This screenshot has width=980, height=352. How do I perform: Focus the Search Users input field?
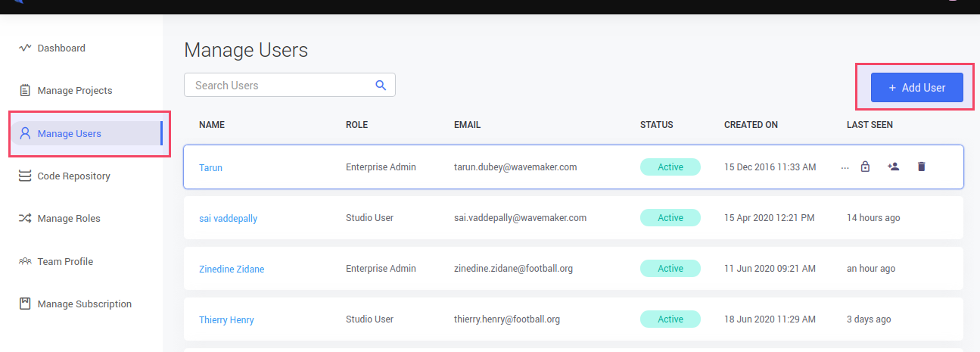280,85
